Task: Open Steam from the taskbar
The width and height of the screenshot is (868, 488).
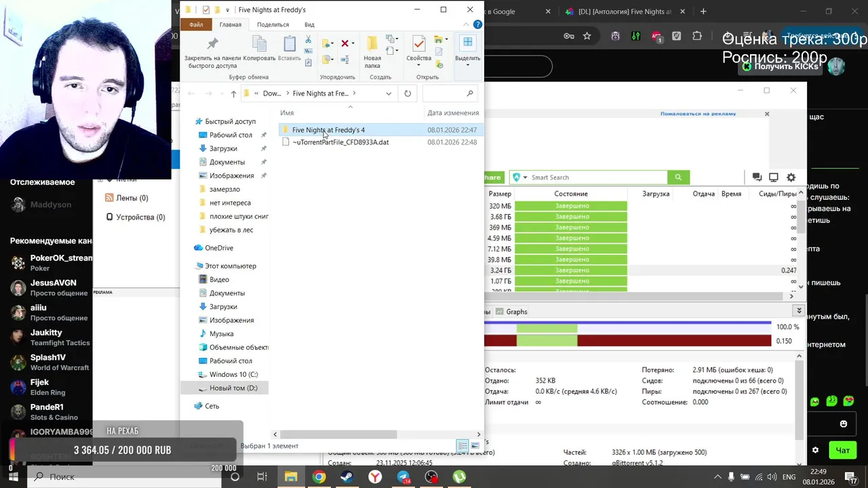Action: pyautogui.click(x=347, y=477)
